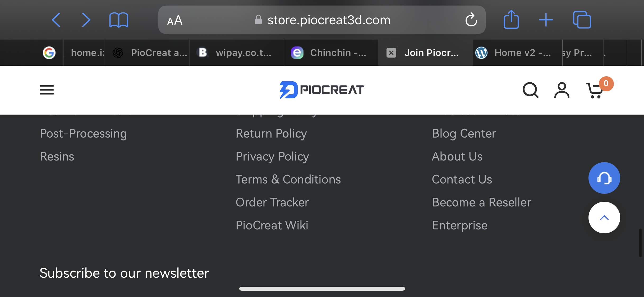Open the bookmarks book icon
644x297 pixels.
pyautogui.click(x=119, y=20)
